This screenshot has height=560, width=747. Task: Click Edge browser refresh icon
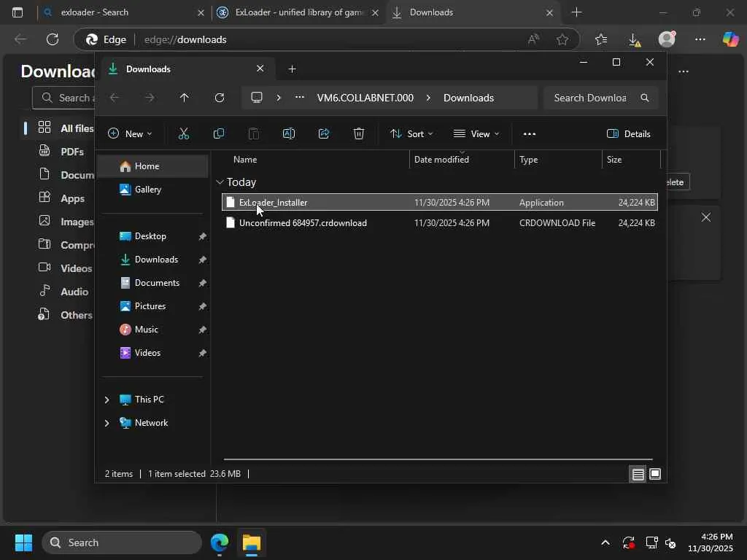coord(53,39)
